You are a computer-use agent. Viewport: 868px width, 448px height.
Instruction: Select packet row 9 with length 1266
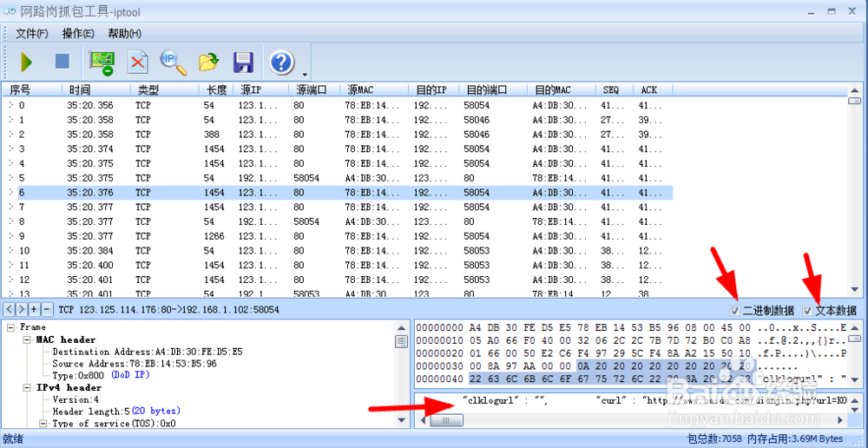point(337,236)
